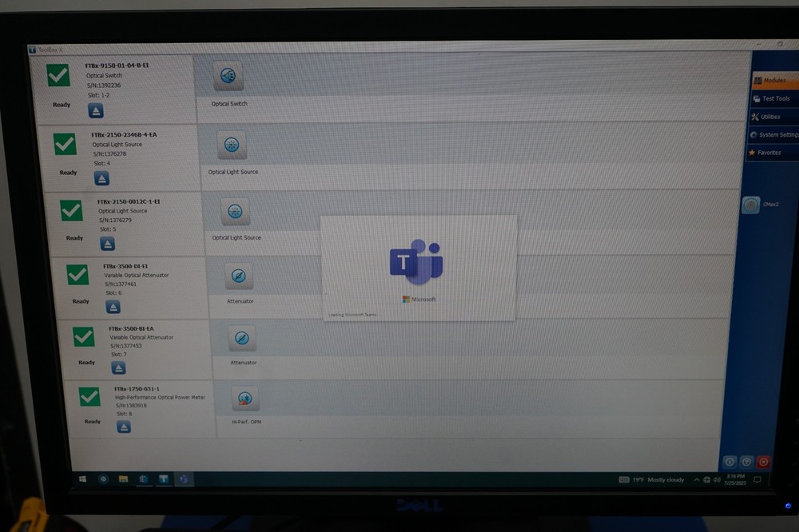Screen dimensions: 799x532
Task: Click the red exit button in ToolBox
Action: pyautogui.click(x=763, y=462)
